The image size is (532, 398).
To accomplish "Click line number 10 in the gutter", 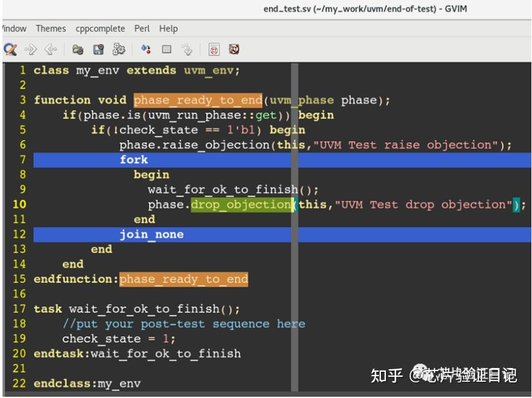I will pyautogui.click(x=19, y=204).
